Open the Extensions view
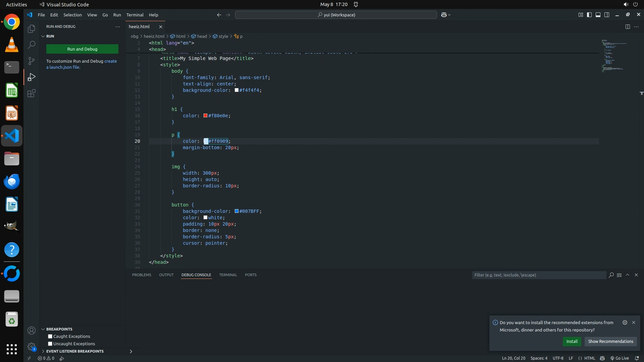Screen dimensions: 644x362 coord(31,93)
